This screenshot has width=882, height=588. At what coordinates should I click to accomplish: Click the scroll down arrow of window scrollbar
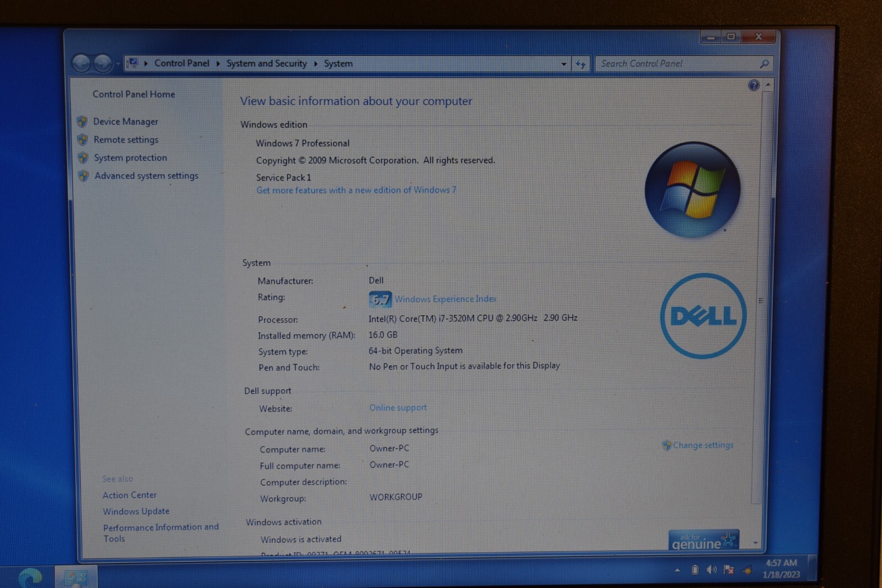point(756,543)
